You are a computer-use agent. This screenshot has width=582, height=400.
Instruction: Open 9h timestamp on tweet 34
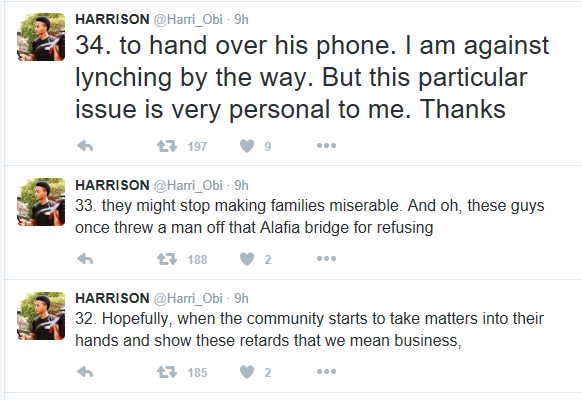pyautogui.click(x=241, y=19)
